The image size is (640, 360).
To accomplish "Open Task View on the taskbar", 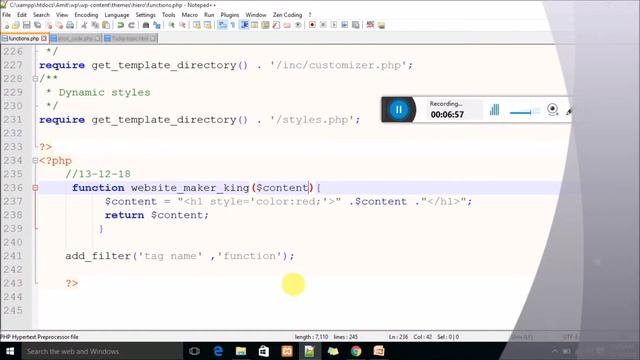I will click(194, 351).
